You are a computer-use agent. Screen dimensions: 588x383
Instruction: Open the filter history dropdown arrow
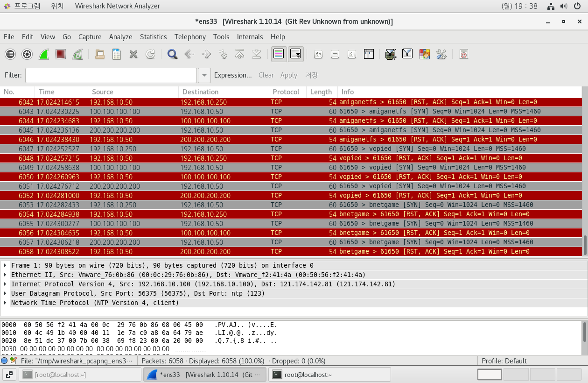point(204,75)
